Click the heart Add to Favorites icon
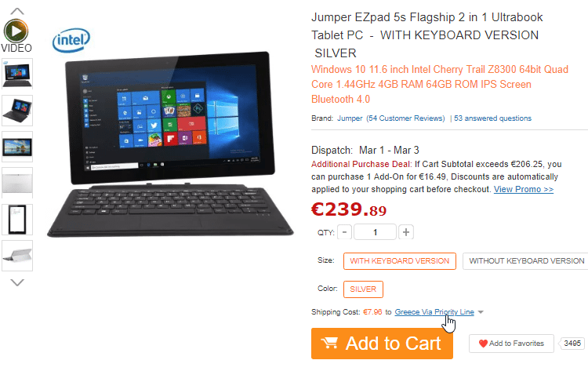588x371 pixels. [483, 344]
